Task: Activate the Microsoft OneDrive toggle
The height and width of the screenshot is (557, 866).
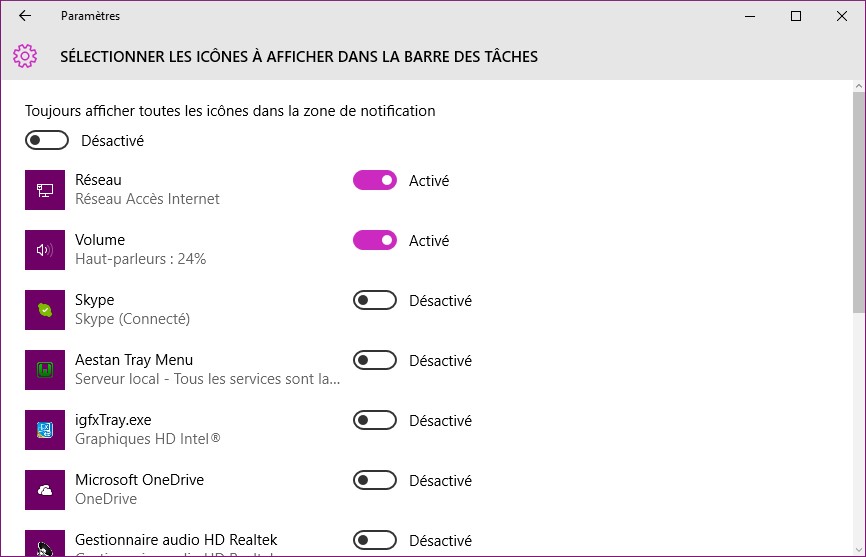Action: click(375, 481)
